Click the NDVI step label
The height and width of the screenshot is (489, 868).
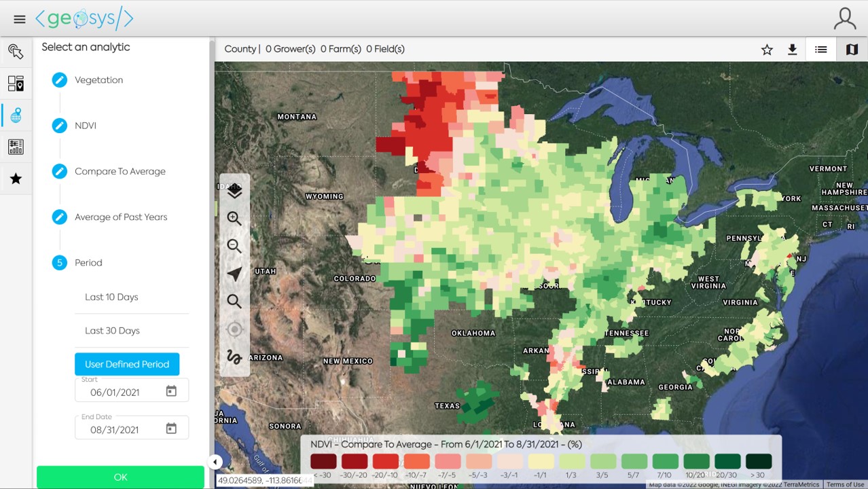tap(86, 126)
